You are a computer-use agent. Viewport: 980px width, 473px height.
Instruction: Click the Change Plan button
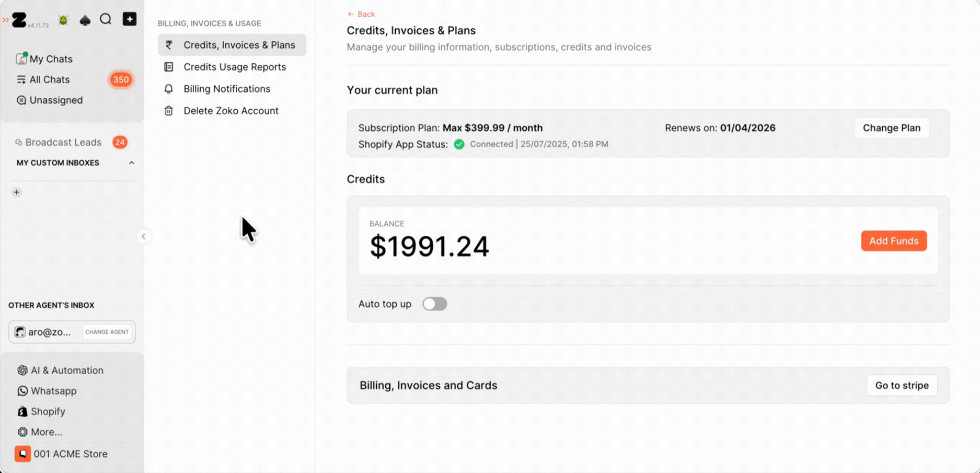[x=891, y=128]
